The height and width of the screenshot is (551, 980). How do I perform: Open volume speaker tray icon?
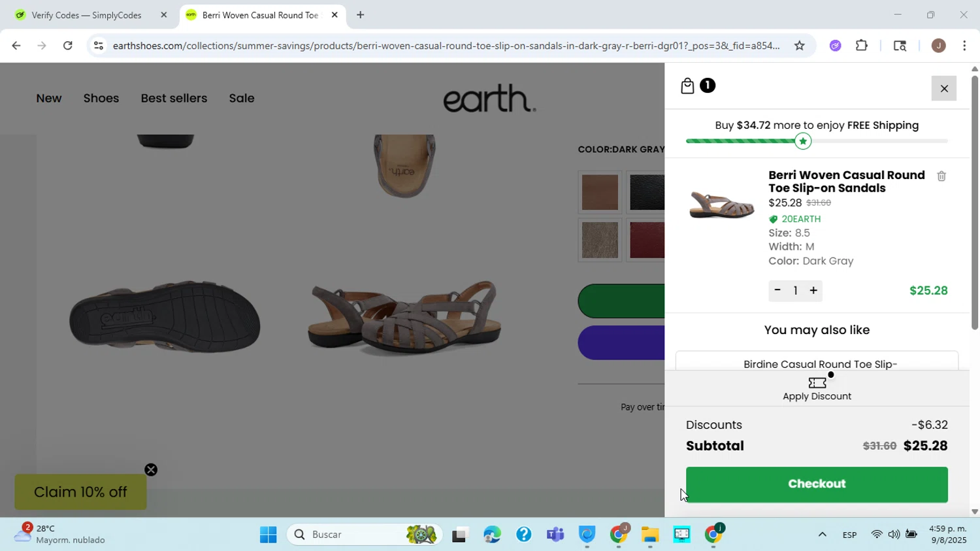[894, 535]
